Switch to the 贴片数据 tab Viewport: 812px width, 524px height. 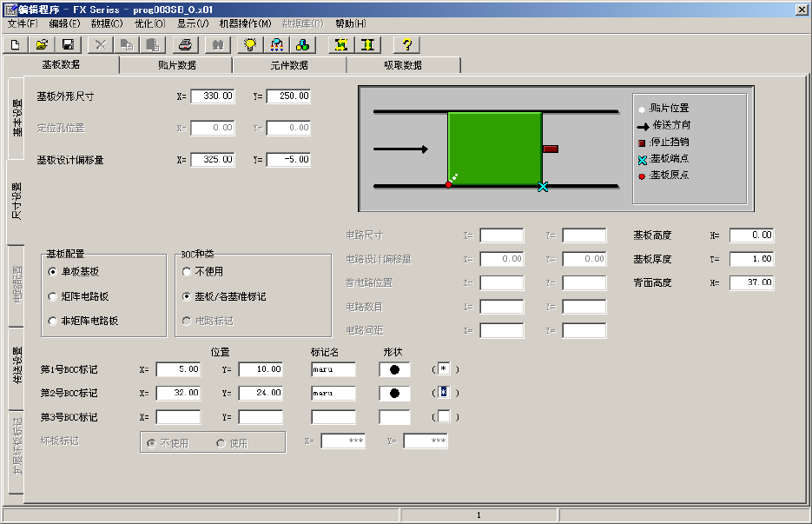[x=175, y=65]
